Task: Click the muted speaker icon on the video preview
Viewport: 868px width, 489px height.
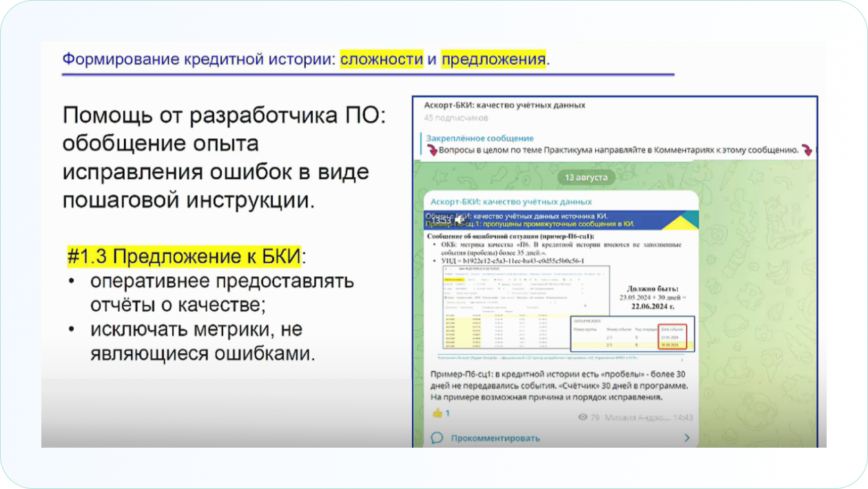Action: pos(459,220)
